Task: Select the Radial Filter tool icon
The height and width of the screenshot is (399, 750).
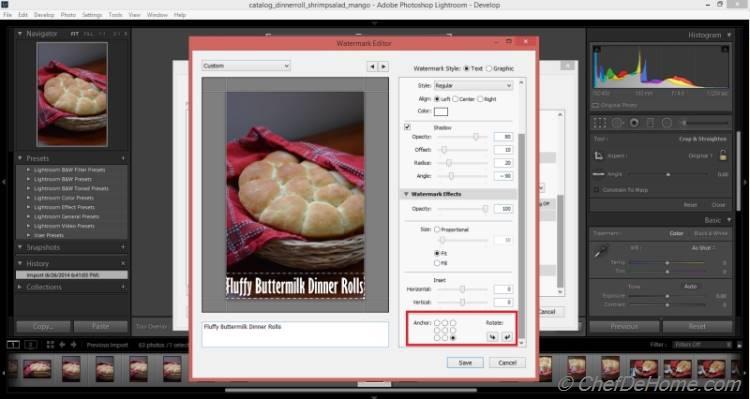Action: click(667, 123)
